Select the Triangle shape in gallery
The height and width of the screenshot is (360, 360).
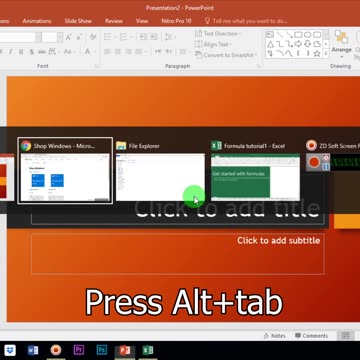click(270, 44)
